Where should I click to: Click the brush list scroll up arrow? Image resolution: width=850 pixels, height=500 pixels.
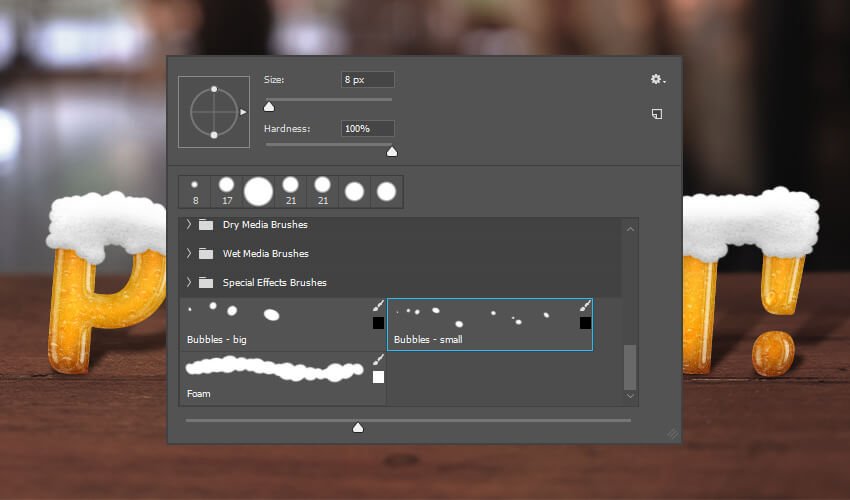pos(630,229)
